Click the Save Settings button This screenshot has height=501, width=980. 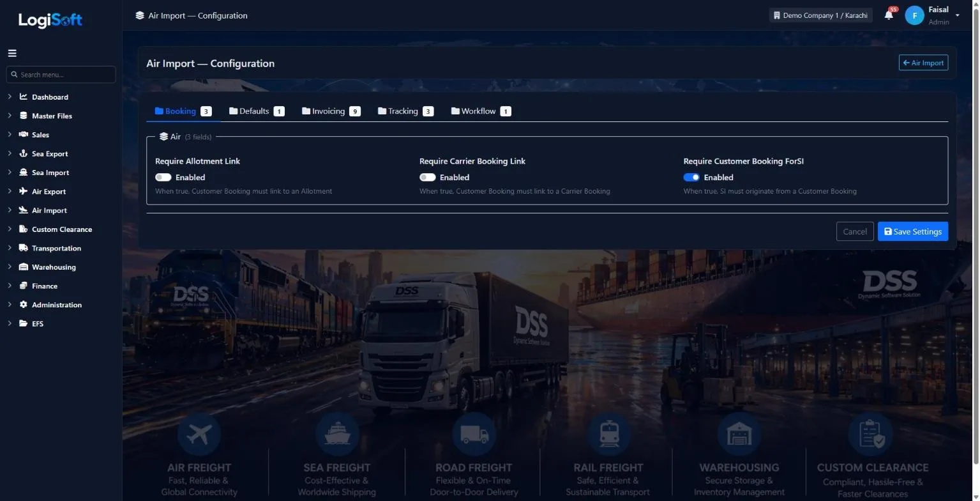[x=913, y=231]
